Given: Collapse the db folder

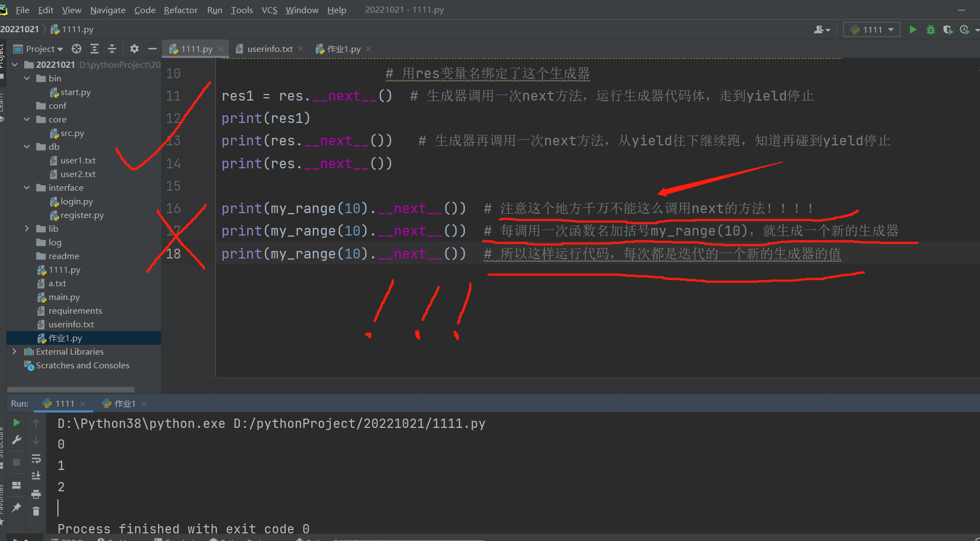Looking at the screenshot, I should pyautogui.click(x=27, y=146).
